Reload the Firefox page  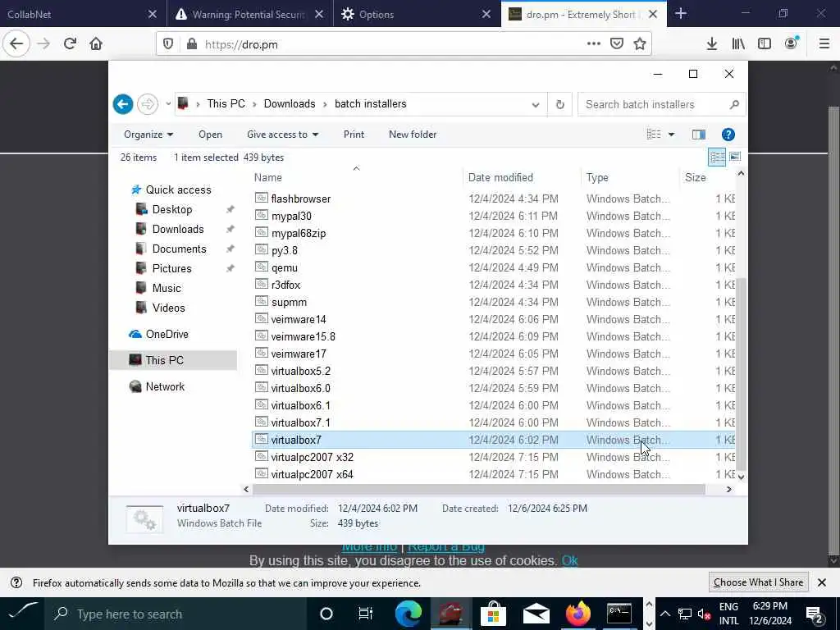[70, 44]
